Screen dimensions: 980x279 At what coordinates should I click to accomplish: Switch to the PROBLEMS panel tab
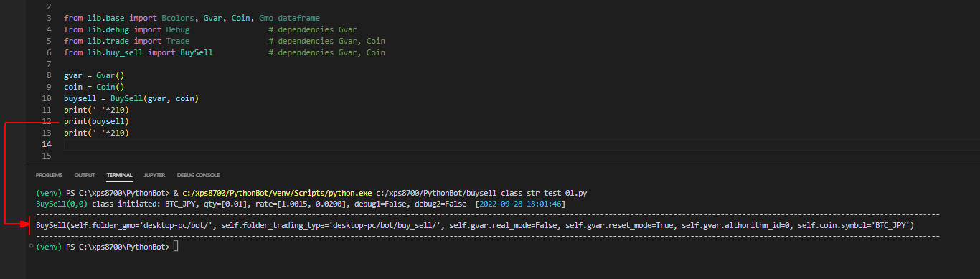pos(49,175)
